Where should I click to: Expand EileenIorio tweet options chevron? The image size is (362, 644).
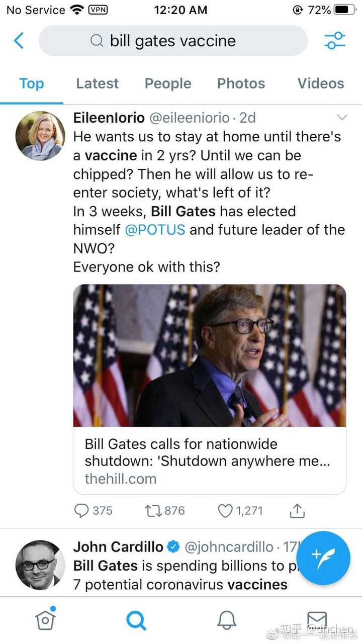(342, 118)
